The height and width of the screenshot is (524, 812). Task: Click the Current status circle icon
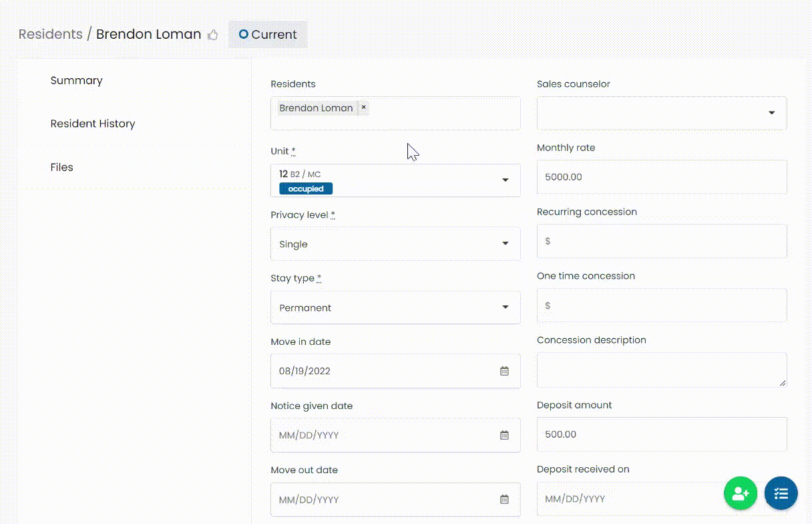coord(244,34)
